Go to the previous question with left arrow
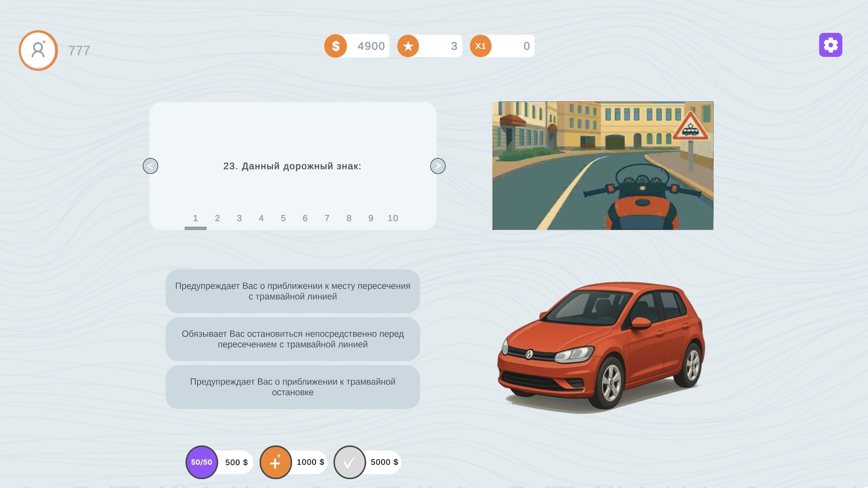868x488 pixels. pos(150,166)
